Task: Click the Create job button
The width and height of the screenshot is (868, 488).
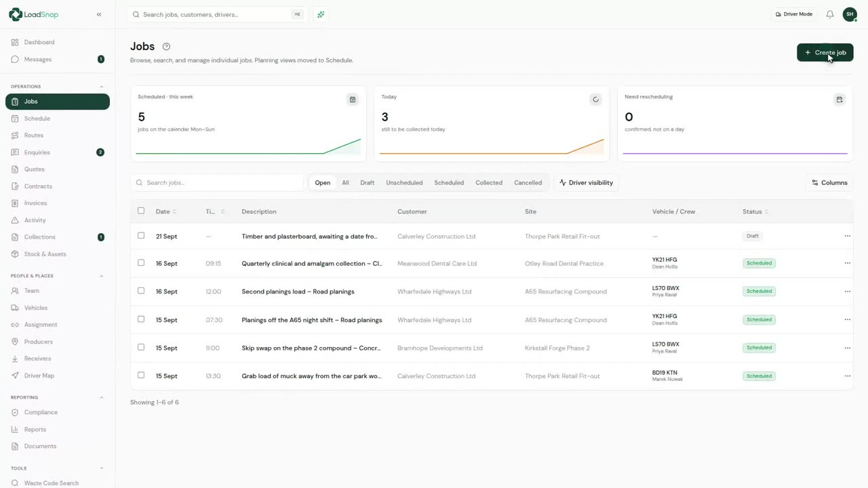Action: pos(825,53)
